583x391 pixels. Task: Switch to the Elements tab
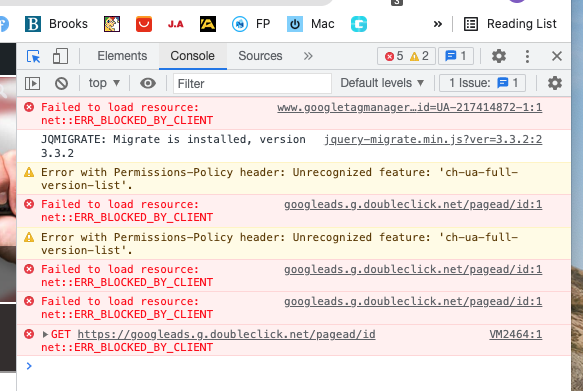[x=122, y=56]
